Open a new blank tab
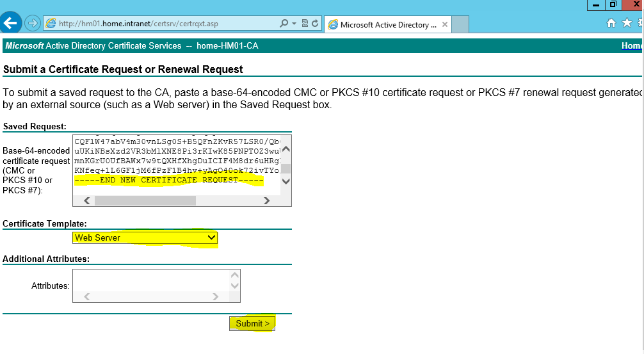644x354 pixels. click(461, 25)
